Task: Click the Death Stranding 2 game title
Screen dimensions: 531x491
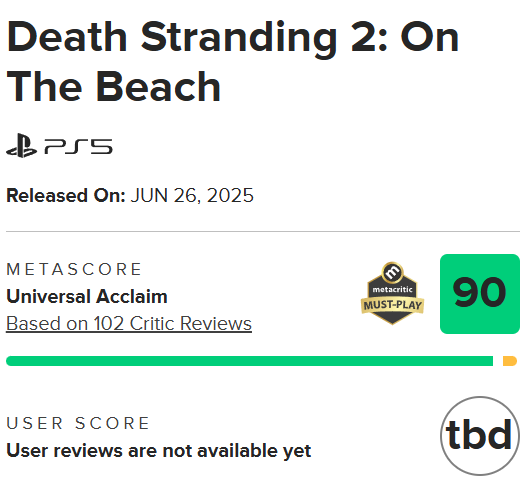Action: tap(233, 62)
